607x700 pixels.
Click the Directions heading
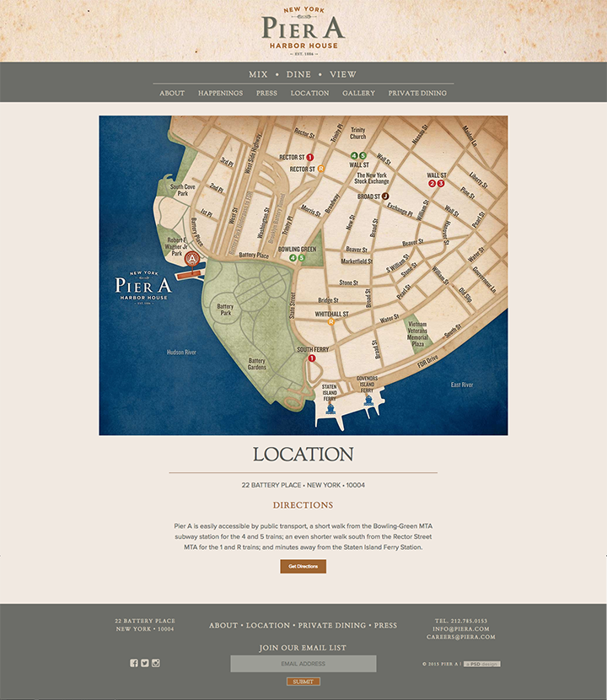coord(303,505)
